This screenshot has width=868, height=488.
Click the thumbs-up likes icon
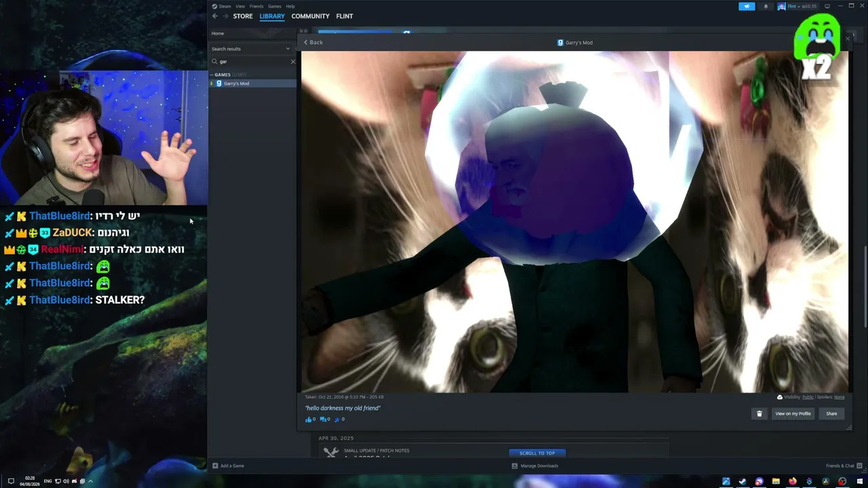(309, 420)
